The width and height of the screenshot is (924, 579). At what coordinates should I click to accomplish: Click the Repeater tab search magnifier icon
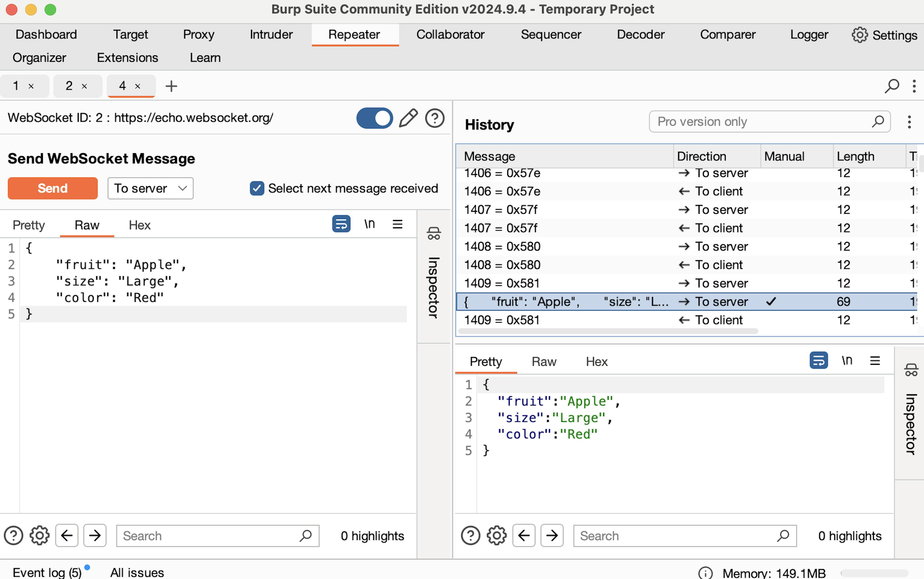point(892,86)
